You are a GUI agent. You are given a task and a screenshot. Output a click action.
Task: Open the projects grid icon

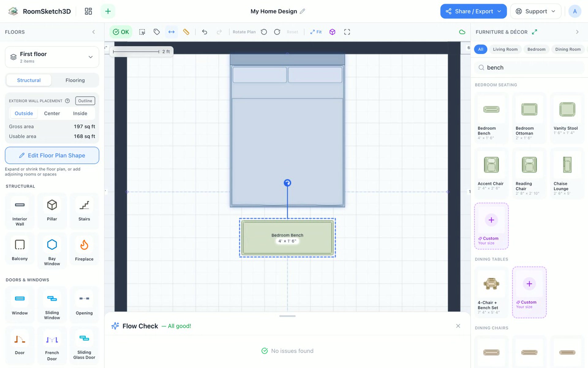88,11
